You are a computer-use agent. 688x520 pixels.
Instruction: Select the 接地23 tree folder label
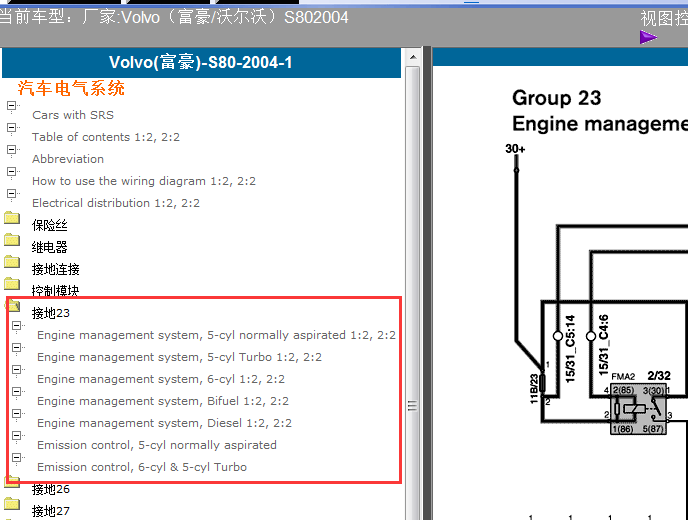pos(51,313)
